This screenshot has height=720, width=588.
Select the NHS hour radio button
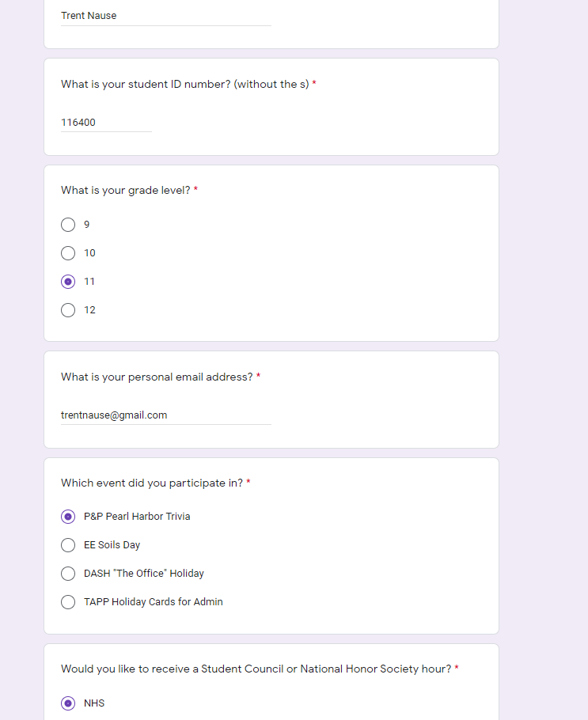tap(68, 703)
